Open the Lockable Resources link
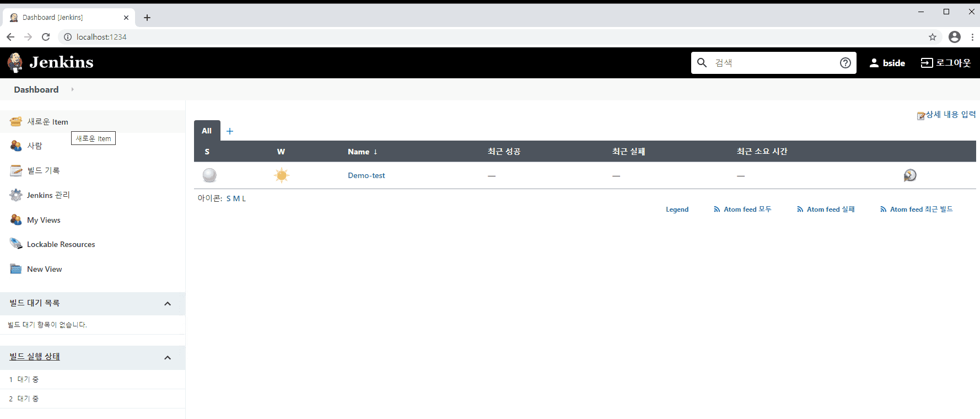The width and height of the screenshot is (980, 419). coord(61,244)
